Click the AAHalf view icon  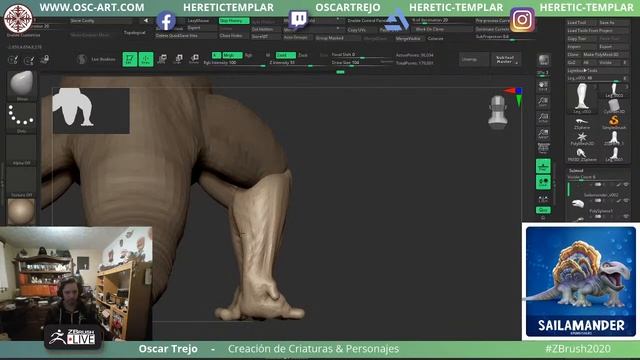[x=543, y=133]
